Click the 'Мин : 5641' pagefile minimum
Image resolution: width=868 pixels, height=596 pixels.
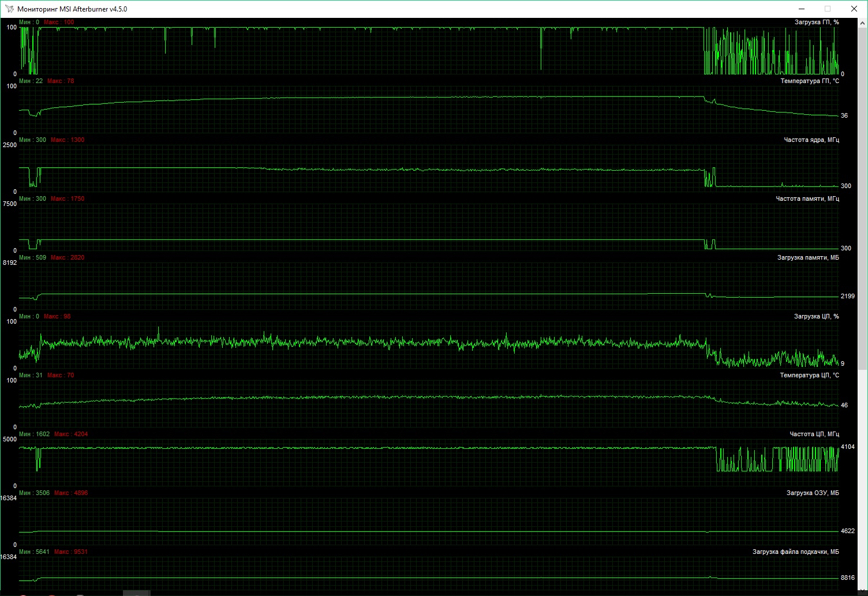coord(34,552)
